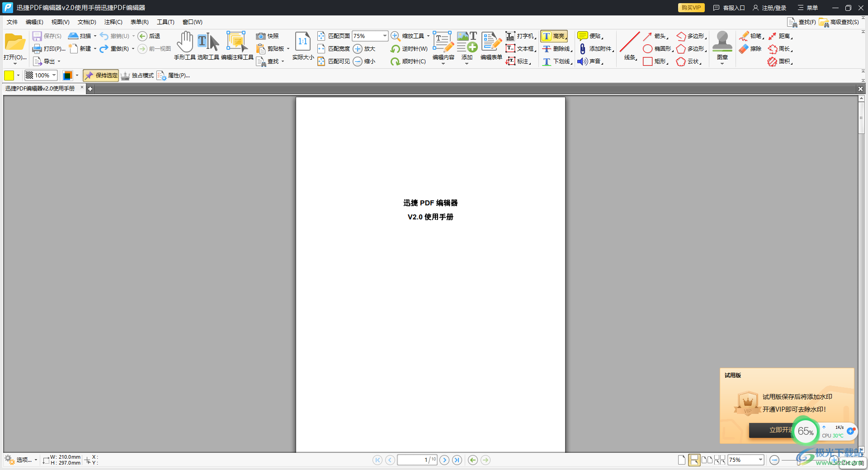This screenshot has height=470, width=868.
Task: Choose the Pencil (铅笔) tool
Action: click(x=751, y=36)
